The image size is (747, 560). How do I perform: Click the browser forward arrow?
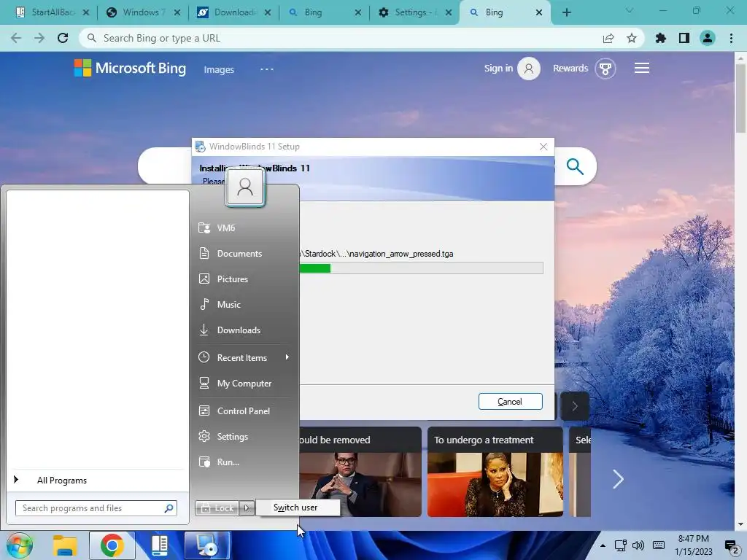(39, 38)
